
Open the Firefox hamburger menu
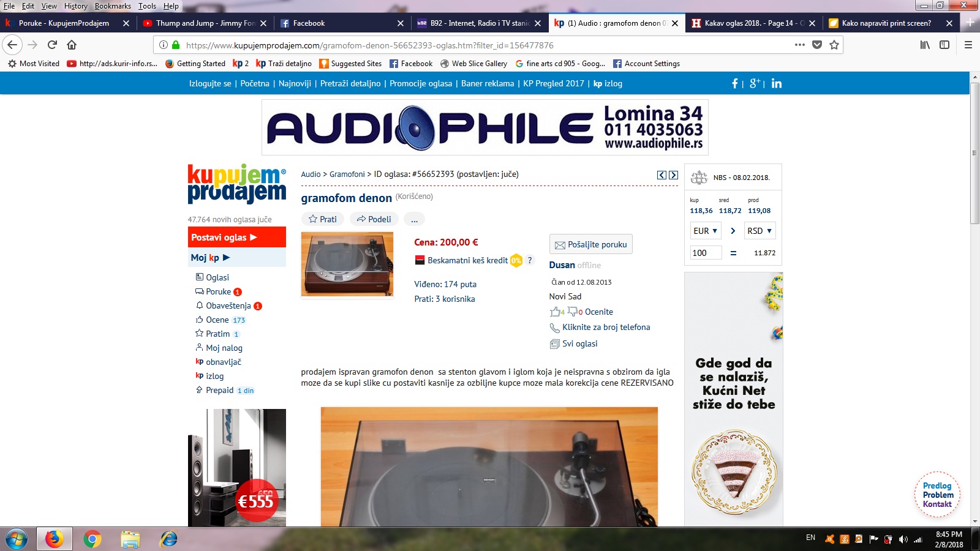click(968, 45)
